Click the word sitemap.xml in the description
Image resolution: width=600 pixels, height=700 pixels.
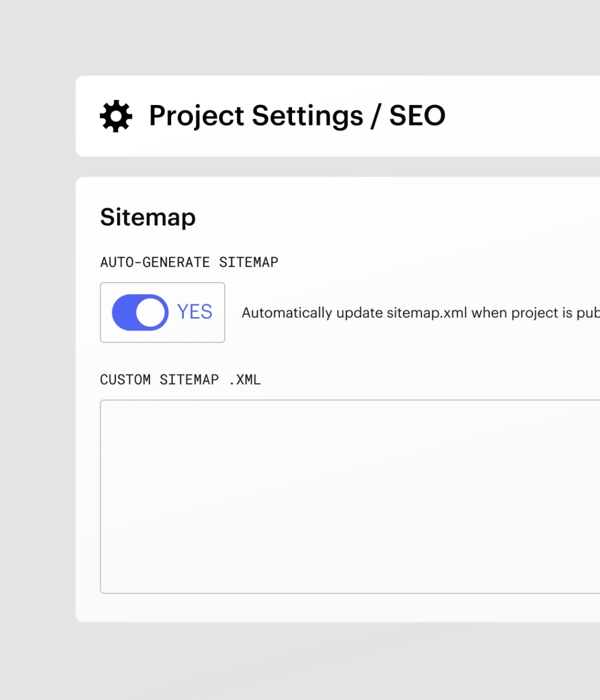427,313
